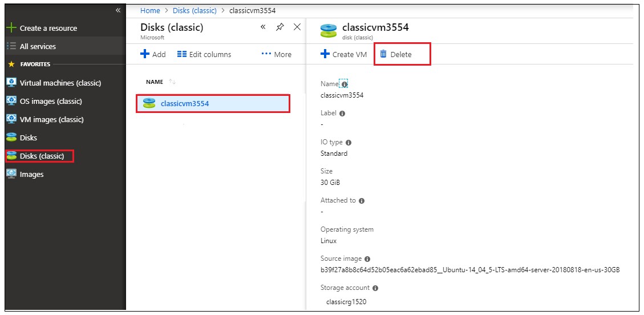Image resolution: width=644 pixels, height=315 pixels.
Task: Open Edit columns
Action: (x=204, y=54)
